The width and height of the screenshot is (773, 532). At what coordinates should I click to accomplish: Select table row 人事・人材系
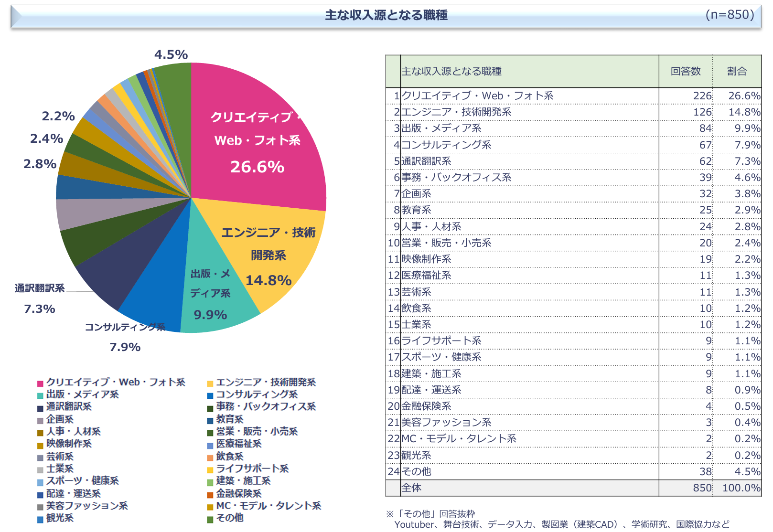pos(573,227)
